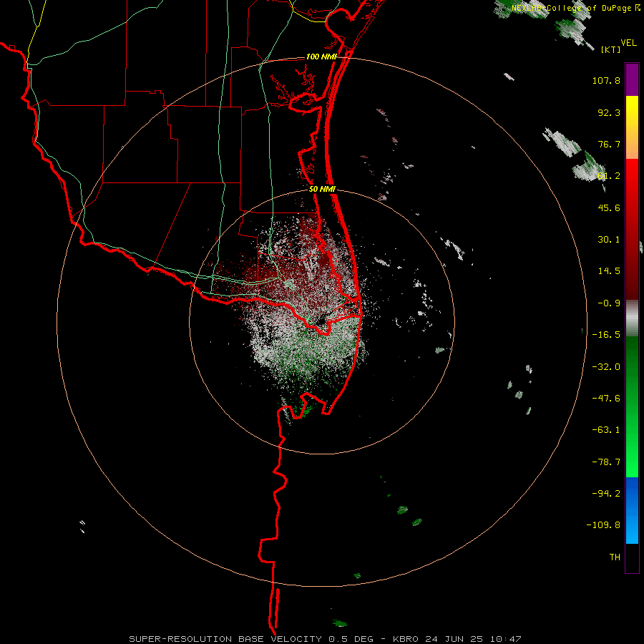Select the -94.2 legend value
This screenshot has width=644, height=644.
[x=606, y=494]
